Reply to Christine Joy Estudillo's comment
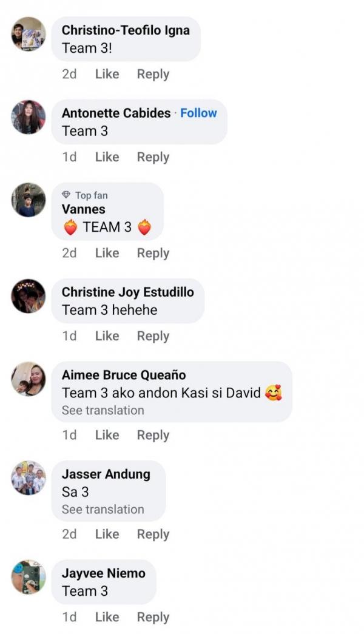 point(153,336)
